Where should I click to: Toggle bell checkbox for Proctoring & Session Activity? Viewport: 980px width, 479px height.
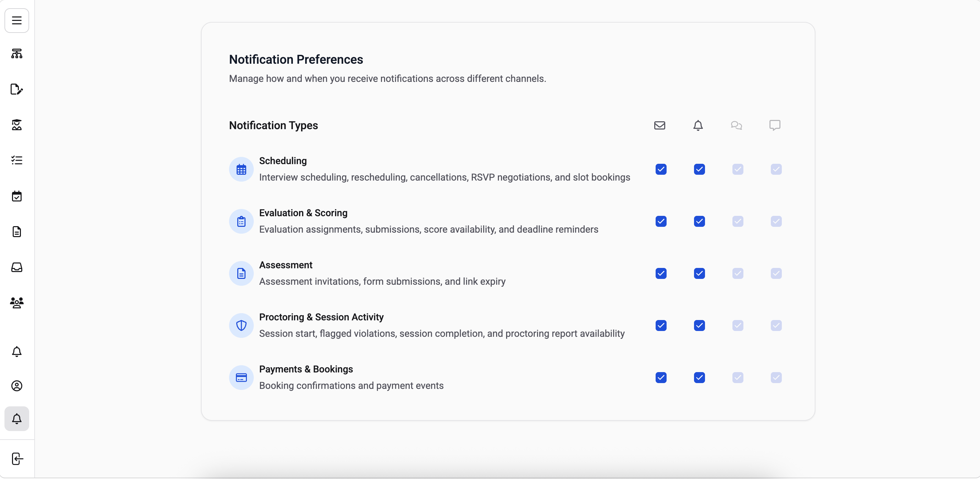point(699,326)
